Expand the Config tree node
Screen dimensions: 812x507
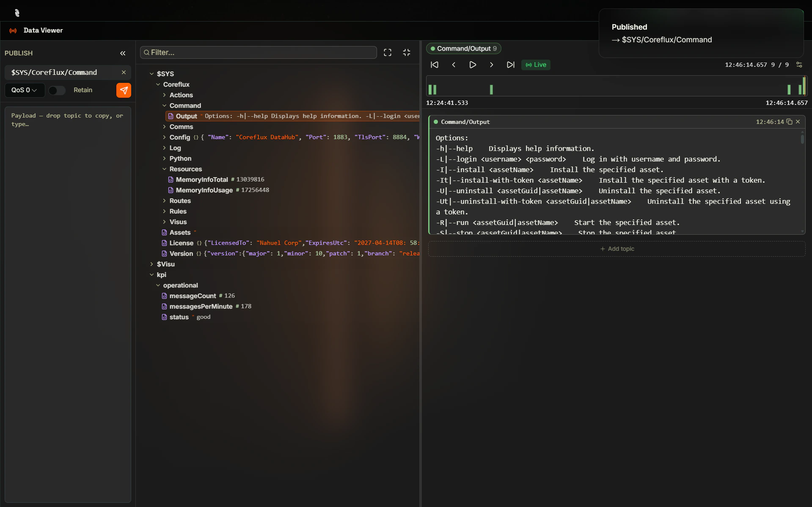point(164,137)
